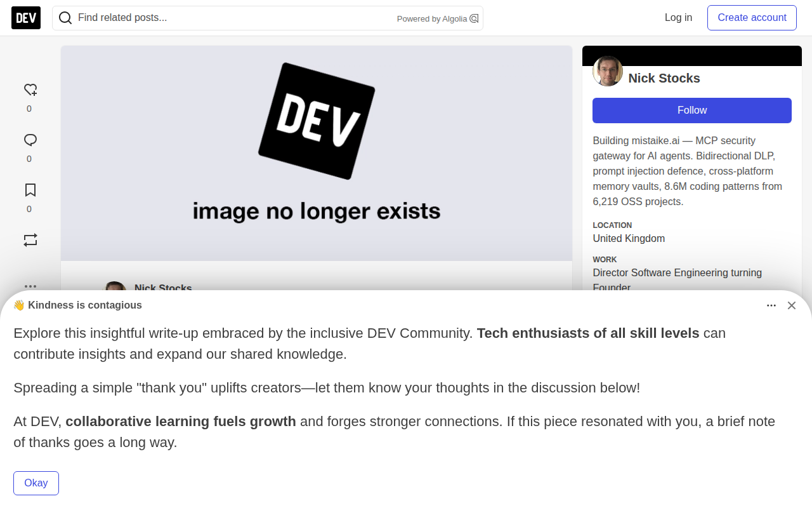Add a heart reaction to the post

[x=30, y=90]
